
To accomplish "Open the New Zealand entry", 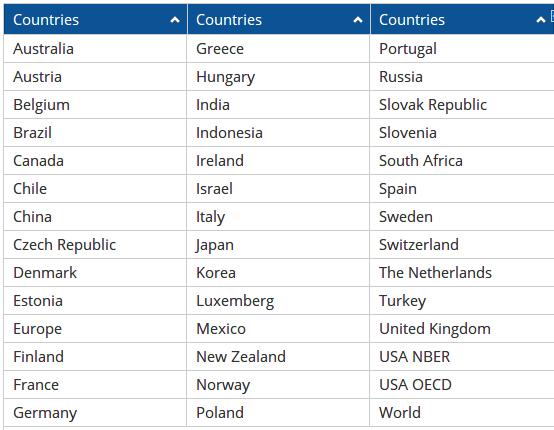I will pos(241,357).
